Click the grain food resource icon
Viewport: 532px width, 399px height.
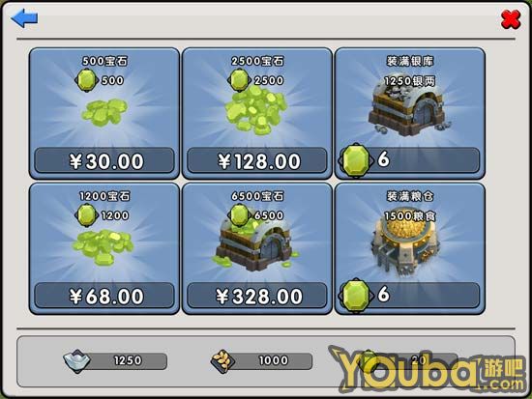[x=222, y=361]
